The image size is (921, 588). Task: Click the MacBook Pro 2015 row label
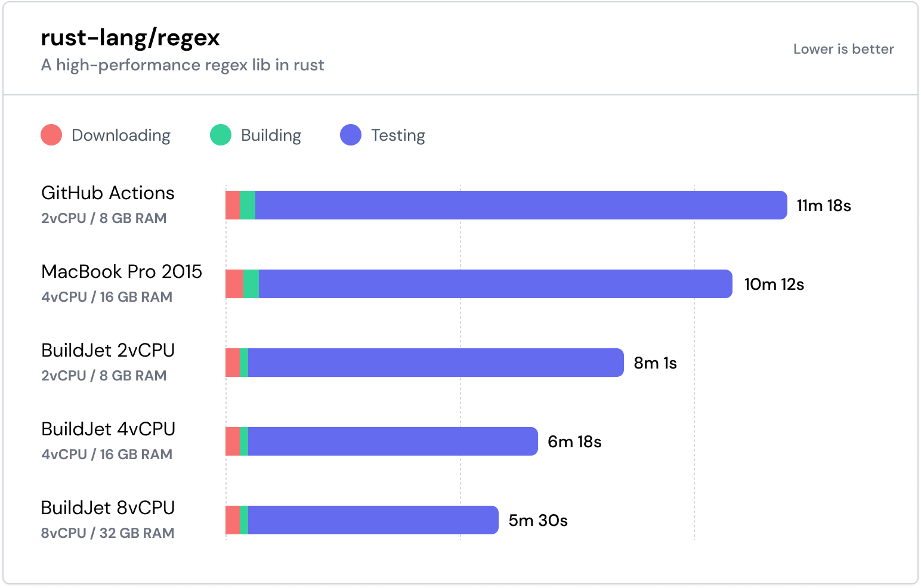(122, 272)
